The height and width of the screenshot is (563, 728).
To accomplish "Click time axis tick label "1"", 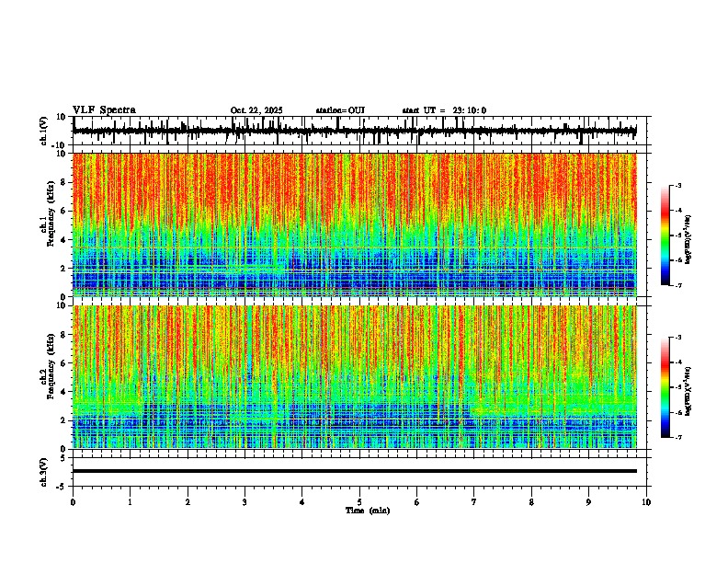I will pos(130,502).
